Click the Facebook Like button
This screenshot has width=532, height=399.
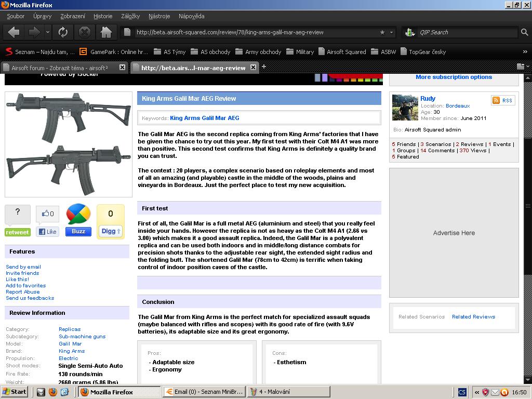[48, 232]
